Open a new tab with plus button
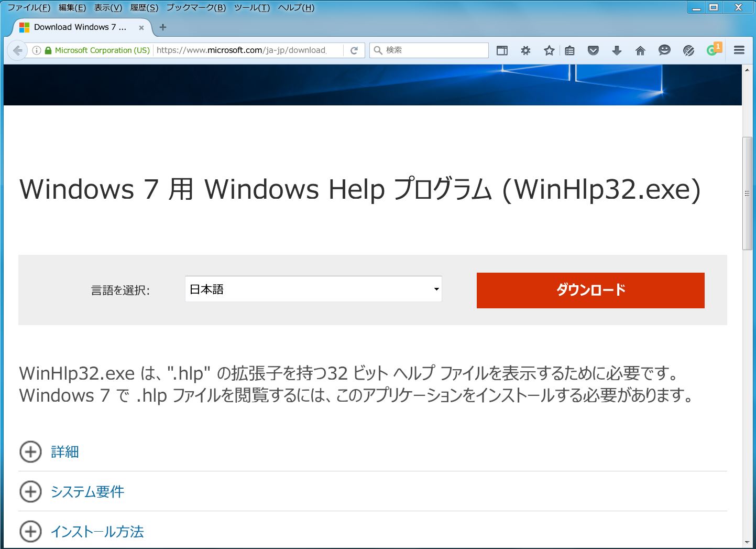This screenshot has height=549, width=756. coord(163,27)
